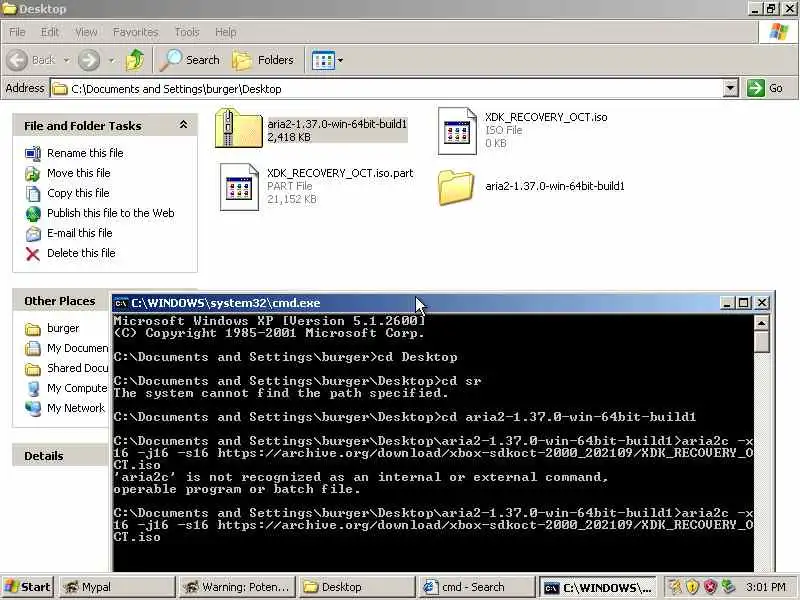The height and width of the screenshot is (600, 800).
Task: Click Copy this file link
Action: [78, 193]
